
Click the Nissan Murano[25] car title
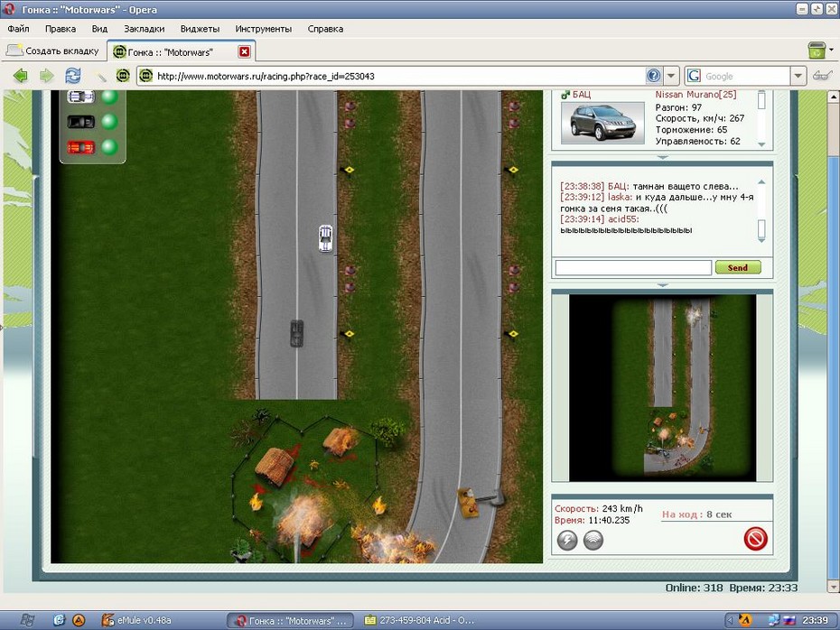point(695,94)
